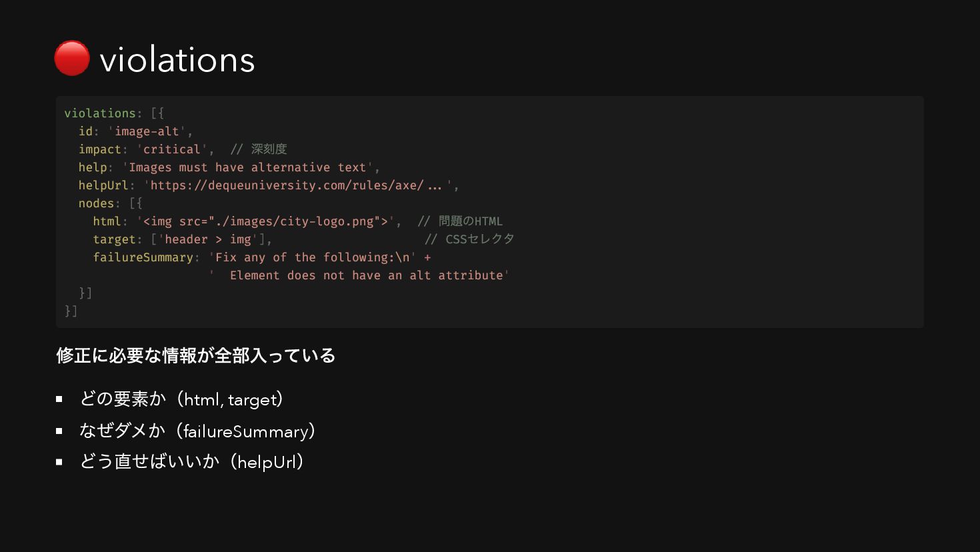The width and height of the screenshot is (980, 552).
Task: Click the bullet "なぜダメか（failureSummary）"
Action: (x=197, y=431)
